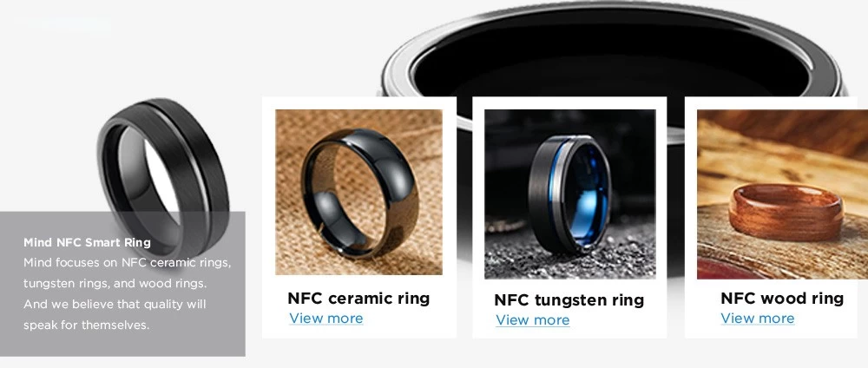Viewport: 868px width, 368px height.
Task: Click the sentence starting Mind focuses on
Action: [127, 273]
